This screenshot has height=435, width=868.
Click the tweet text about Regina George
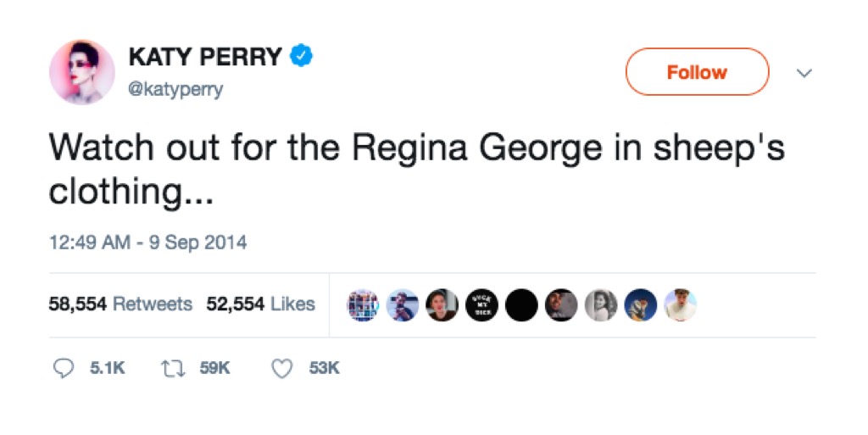click(x=415, y=168)
